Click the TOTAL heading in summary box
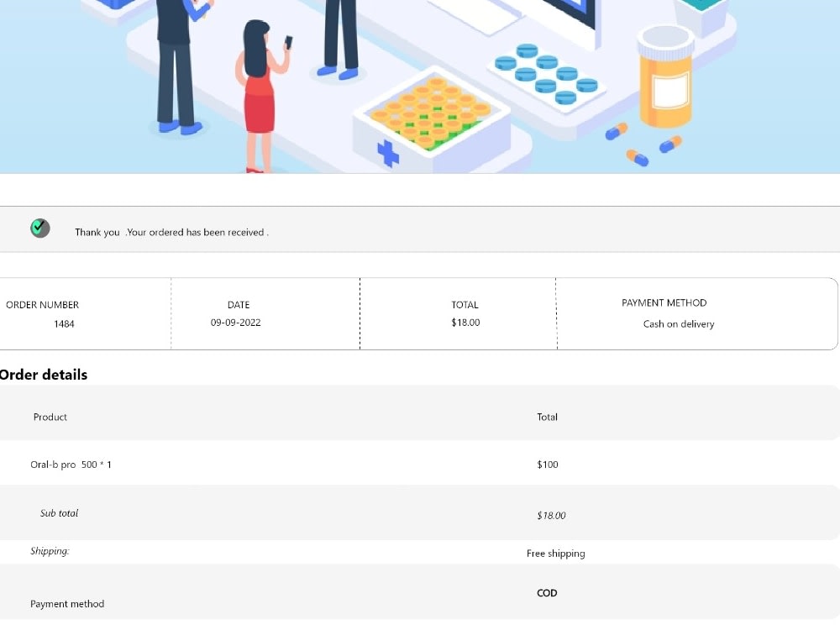 pos(465,305)
